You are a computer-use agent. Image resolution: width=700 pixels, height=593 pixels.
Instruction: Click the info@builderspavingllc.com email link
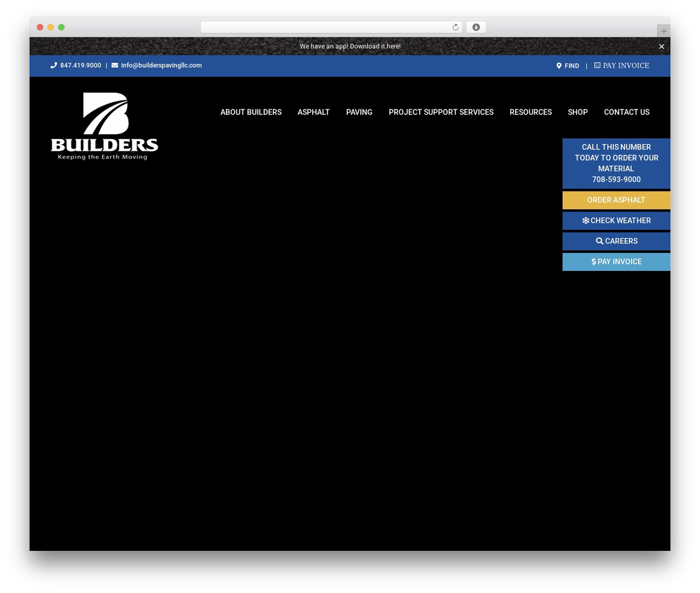[x=161, y=65]
